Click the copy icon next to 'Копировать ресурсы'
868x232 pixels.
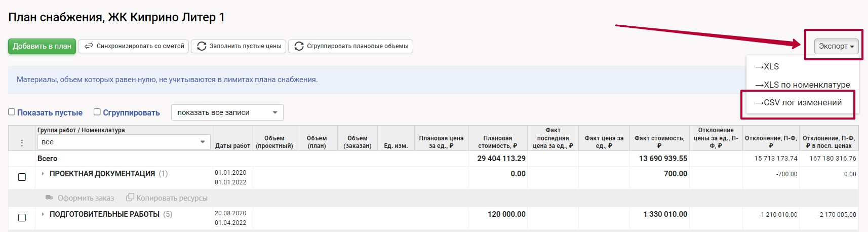pos(130,198)
